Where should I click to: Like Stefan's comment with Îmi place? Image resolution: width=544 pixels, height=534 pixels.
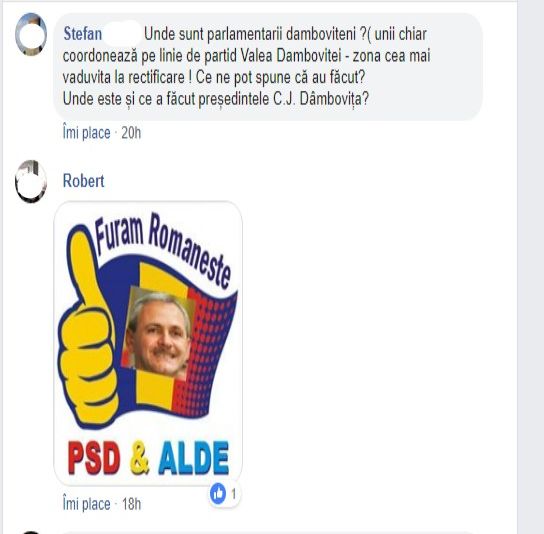click(87, 133)
